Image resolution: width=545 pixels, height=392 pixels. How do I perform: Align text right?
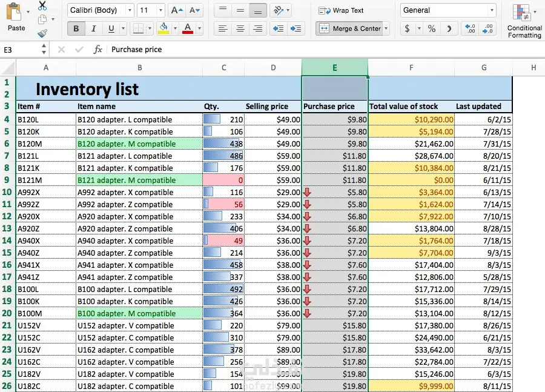pos(258,28)
